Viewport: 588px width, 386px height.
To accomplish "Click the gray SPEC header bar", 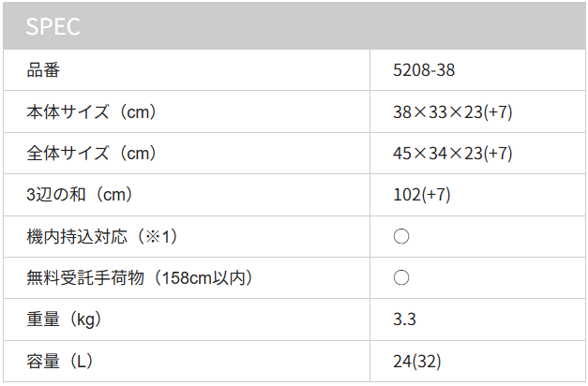I will (x=294, y=26).
